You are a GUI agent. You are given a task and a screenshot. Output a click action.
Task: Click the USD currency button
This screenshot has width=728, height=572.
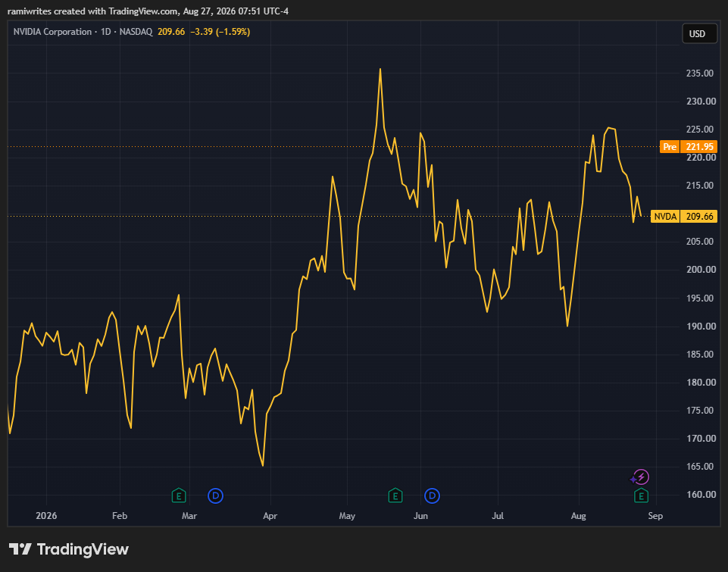(x=700, y=34)
